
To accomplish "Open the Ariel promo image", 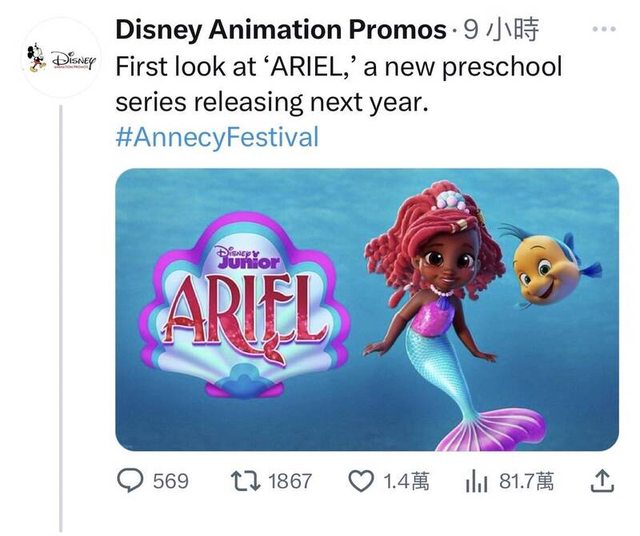I will point(367,310).
